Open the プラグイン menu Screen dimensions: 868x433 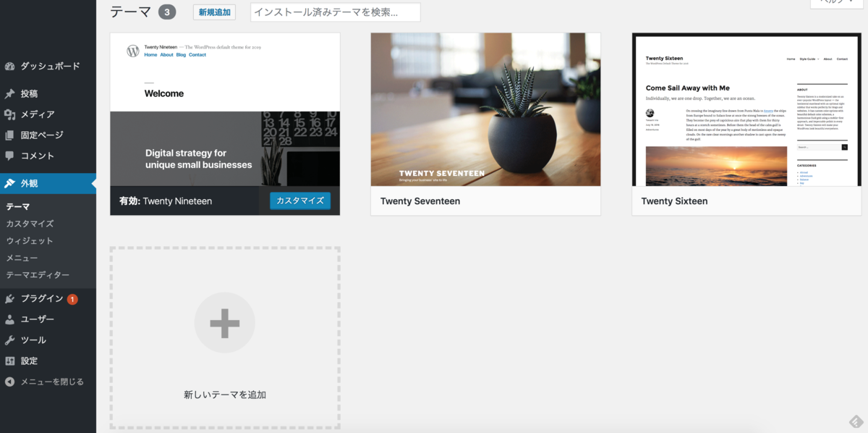(48, 298)
